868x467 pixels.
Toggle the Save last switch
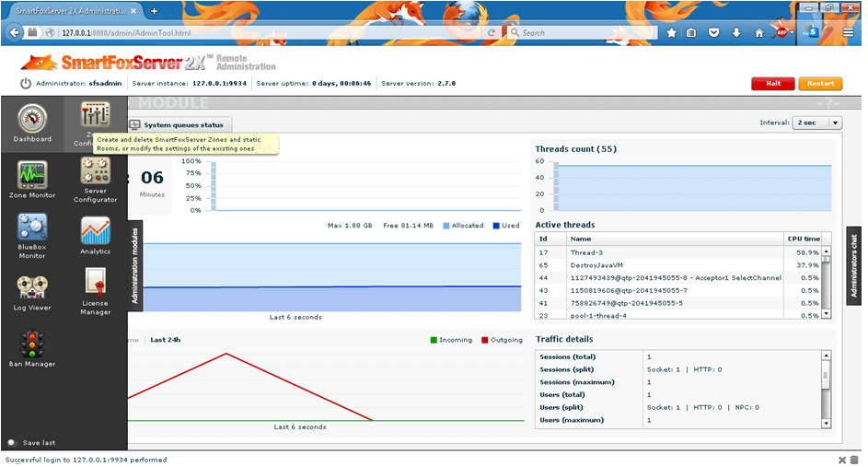(x=12, y=443)
